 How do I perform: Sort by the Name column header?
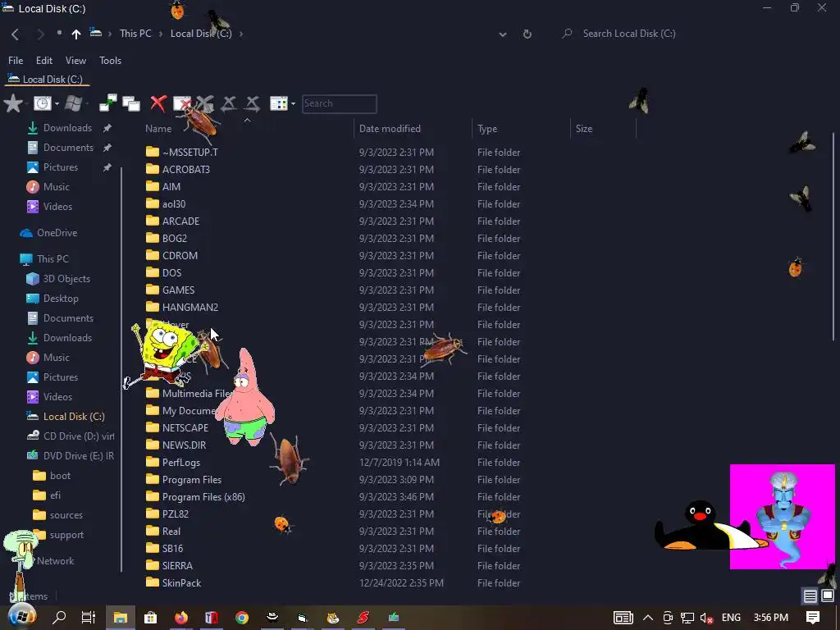158,129
